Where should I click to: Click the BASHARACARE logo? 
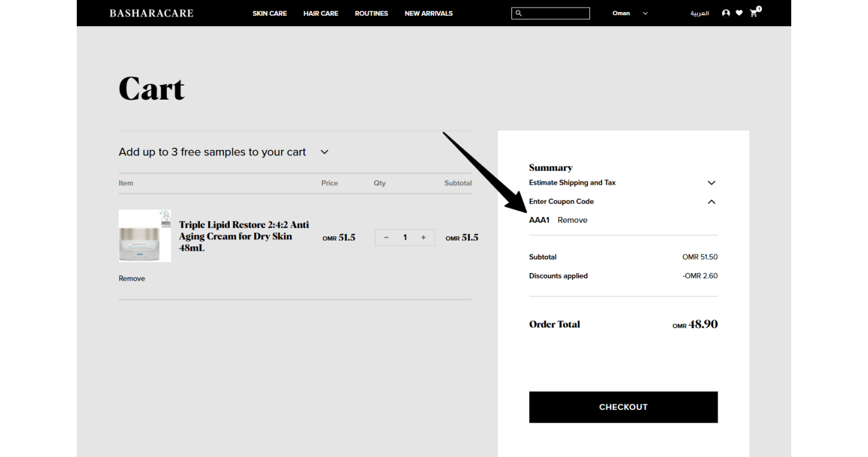(x=151, y=13)
